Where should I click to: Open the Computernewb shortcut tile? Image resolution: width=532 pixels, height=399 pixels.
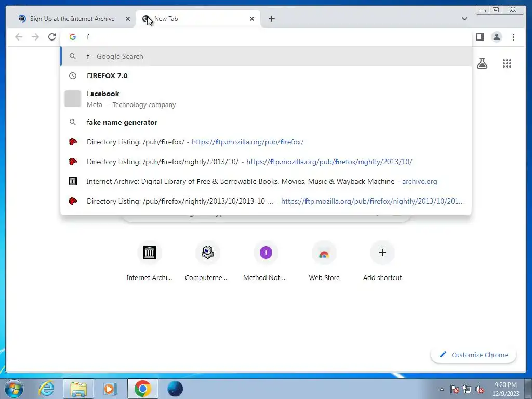[208, 261]
